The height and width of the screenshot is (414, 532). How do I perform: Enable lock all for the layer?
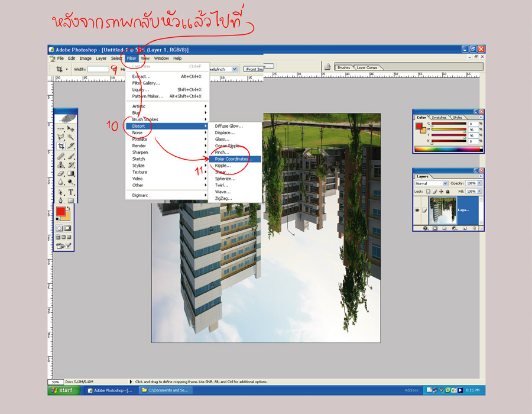pos(448,192)
